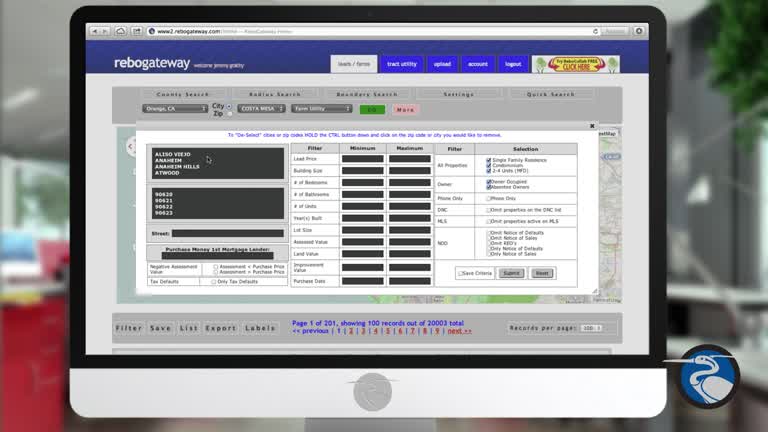Reload page using address bar refresh icon
The height and width of the screenshot is (432, 768).
[x=595, y=31]
